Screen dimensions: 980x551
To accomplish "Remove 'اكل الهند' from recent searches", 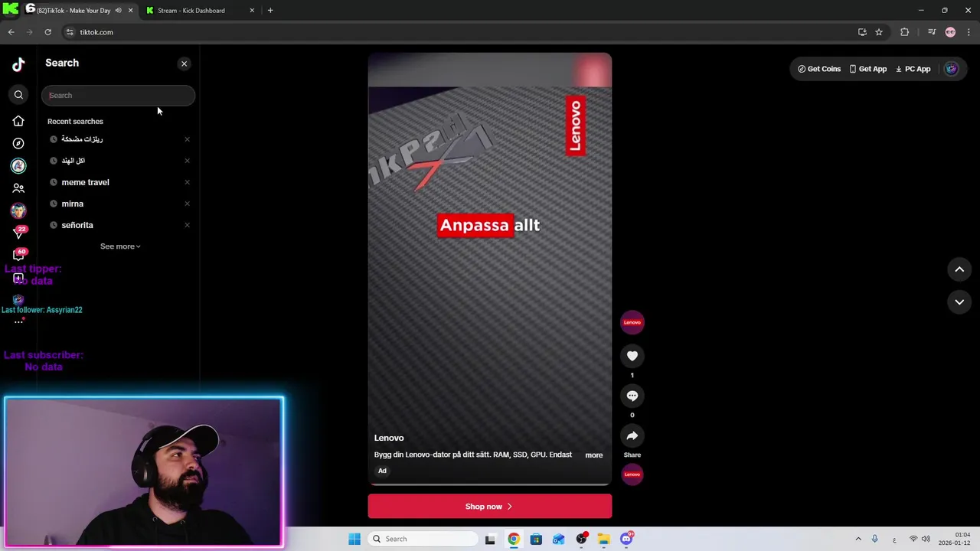I will [187, 161].
